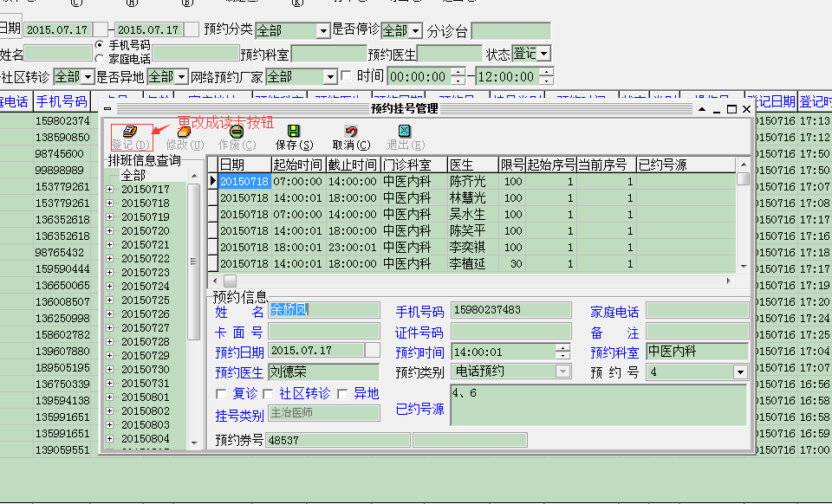The image size is (832, 504).
Task: Open the 预约号 dropdown showing 4
Action: 740,372
